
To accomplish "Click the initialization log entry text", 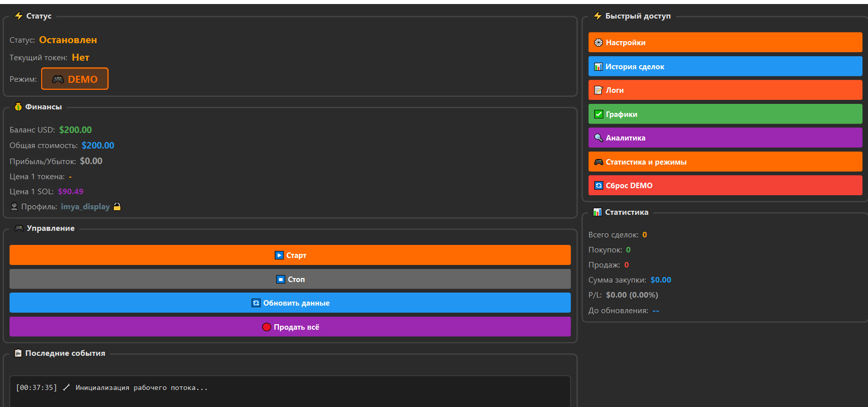I will coord(141,388).
